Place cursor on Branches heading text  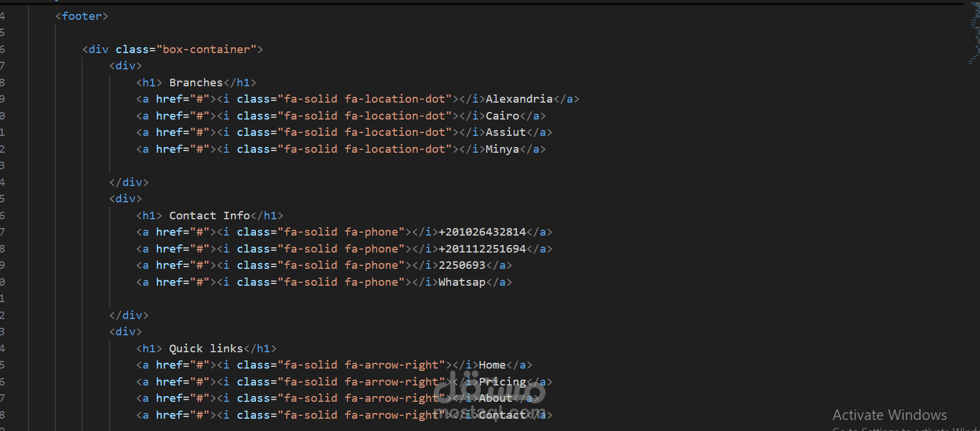(196, 83)
